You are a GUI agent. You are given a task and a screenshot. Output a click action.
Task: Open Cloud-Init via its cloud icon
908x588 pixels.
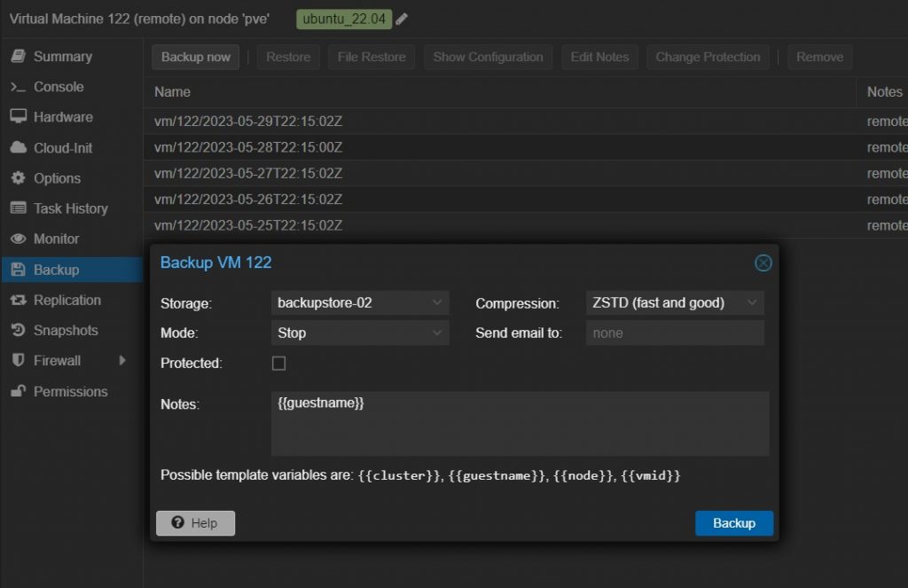coord(18,148)
